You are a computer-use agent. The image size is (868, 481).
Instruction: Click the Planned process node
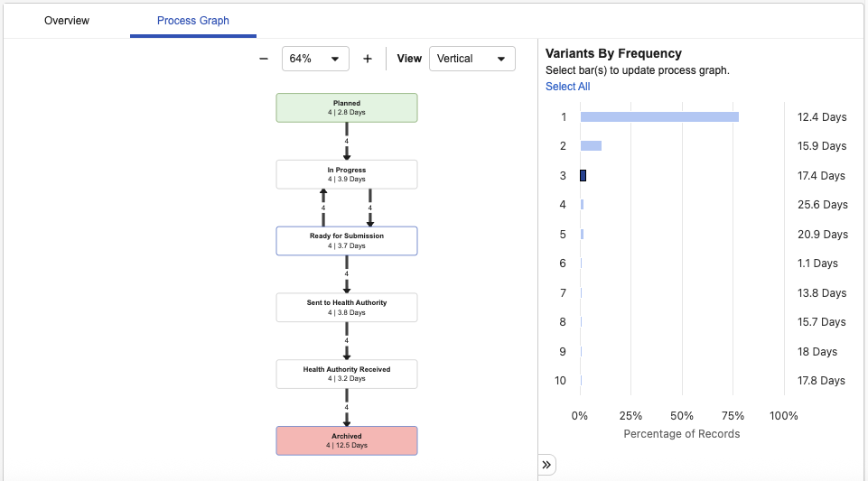tap(347, 107)
